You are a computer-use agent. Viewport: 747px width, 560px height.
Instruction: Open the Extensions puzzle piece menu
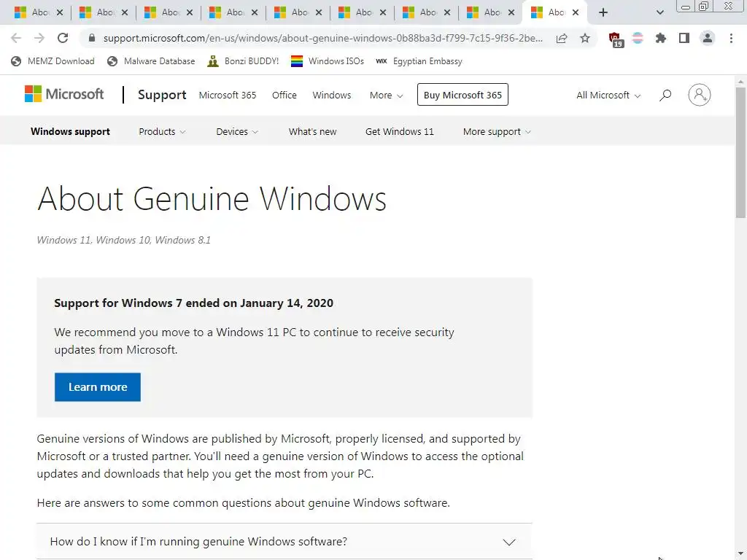[661, 38]
